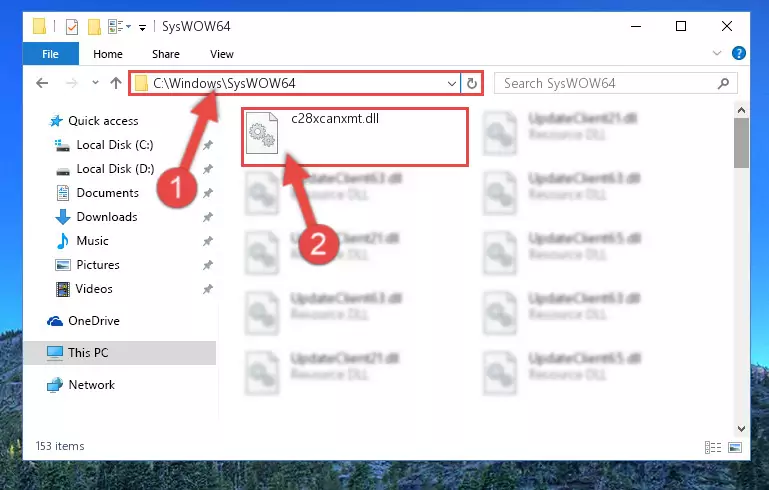
Task: Go up one folder level
Action: (116, 83)
